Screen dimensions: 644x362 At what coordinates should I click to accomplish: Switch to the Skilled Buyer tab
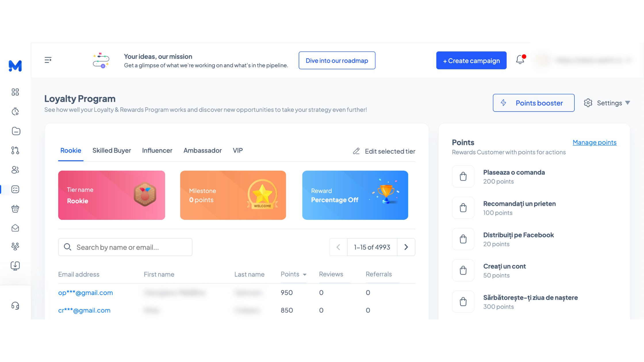tap(112, 151)
